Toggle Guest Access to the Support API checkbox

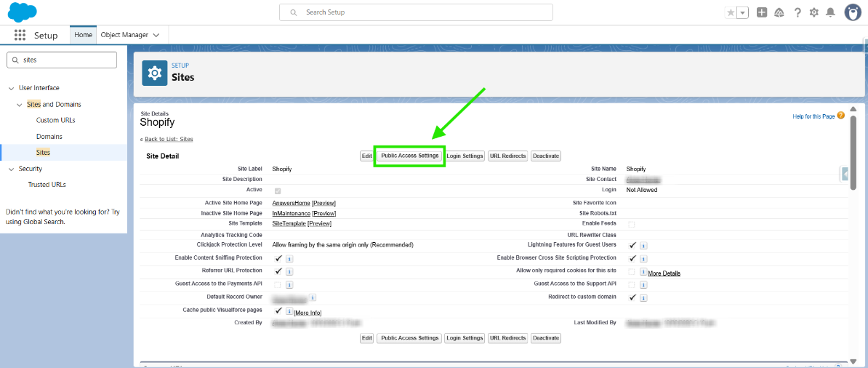pyautogui.click(x=632, y=285)
